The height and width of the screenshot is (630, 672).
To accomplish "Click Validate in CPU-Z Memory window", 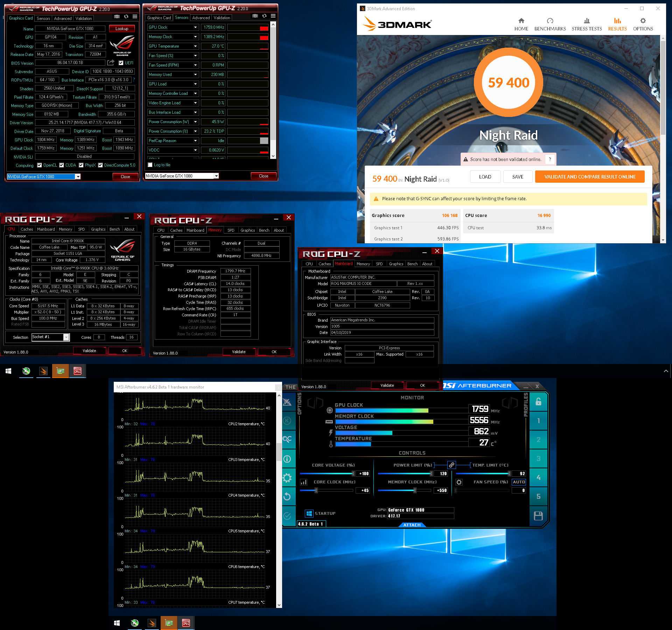I will [x=239, y=352].
